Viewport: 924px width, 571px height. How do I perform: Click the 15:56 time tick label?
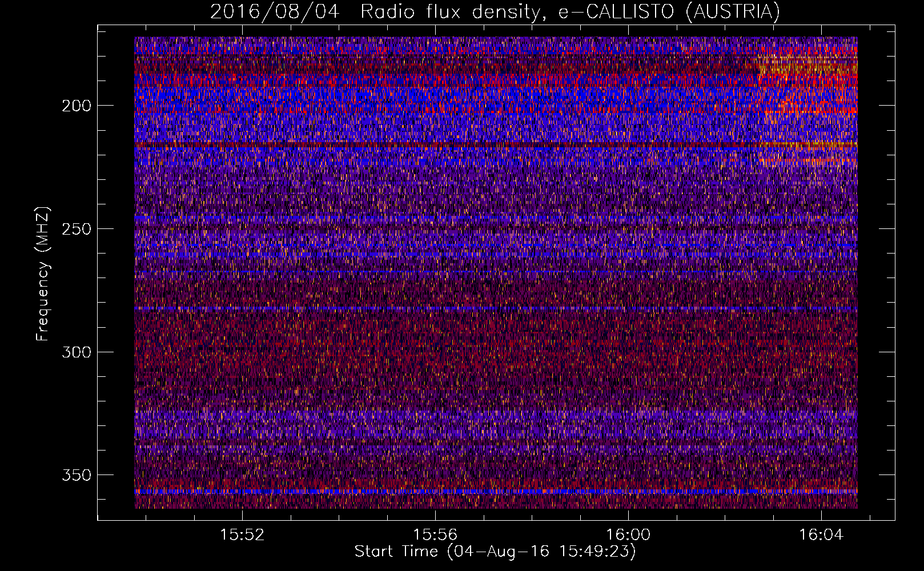coord(436,535)
